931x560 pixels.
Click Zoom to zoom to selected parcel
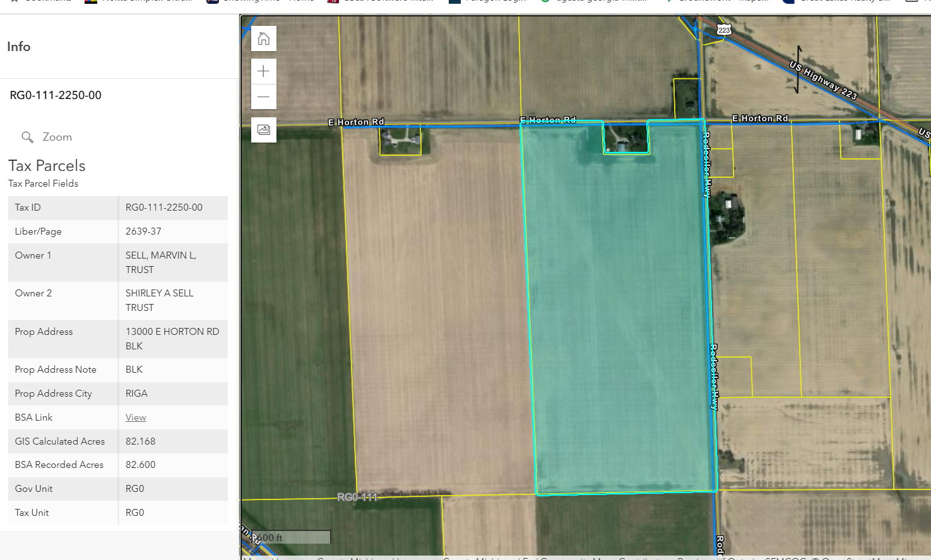57,137
